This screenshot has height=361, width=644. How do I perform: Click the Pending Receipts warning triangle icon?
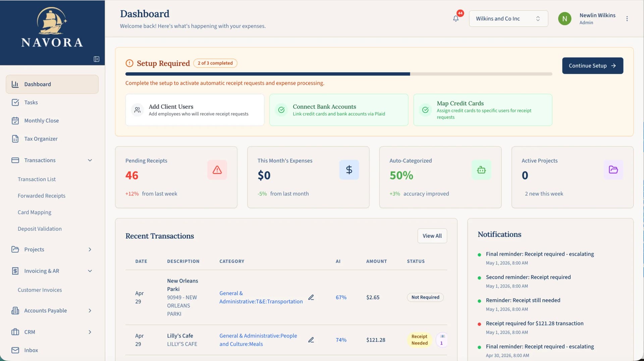217,170
